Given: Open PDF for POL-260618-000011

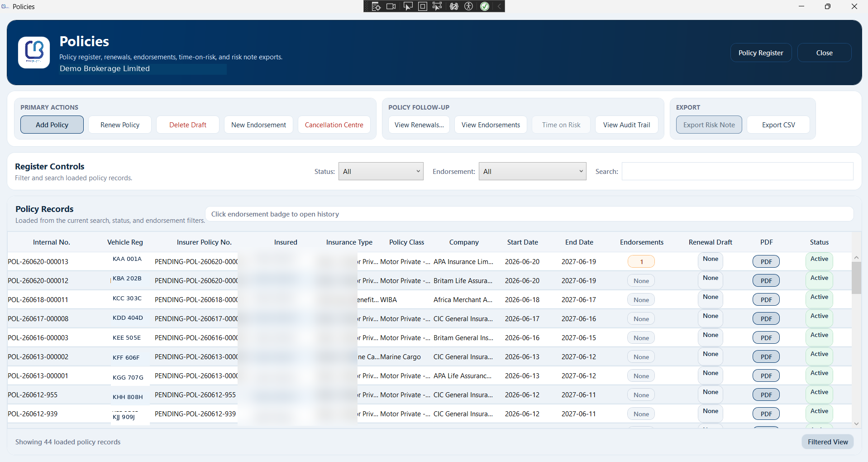Looking at the screenshot, I should (x=766, y=300).
